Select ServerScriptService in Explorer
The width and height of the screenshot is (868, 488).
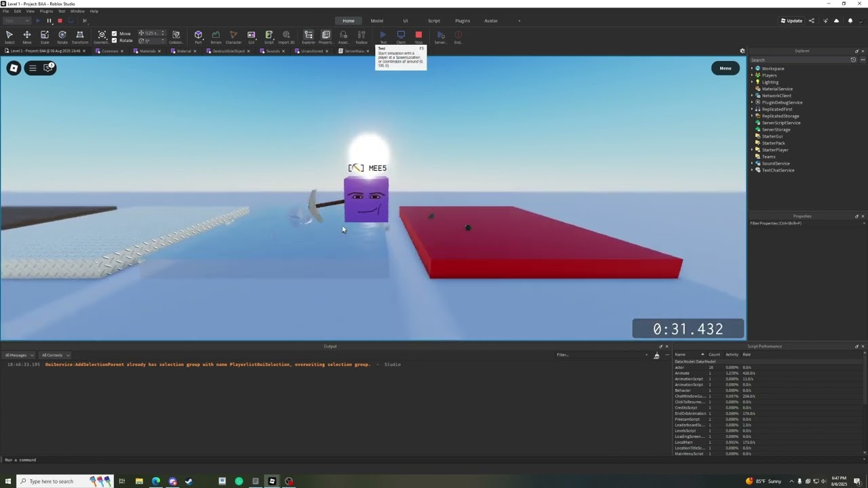click(x=781, y=123)
